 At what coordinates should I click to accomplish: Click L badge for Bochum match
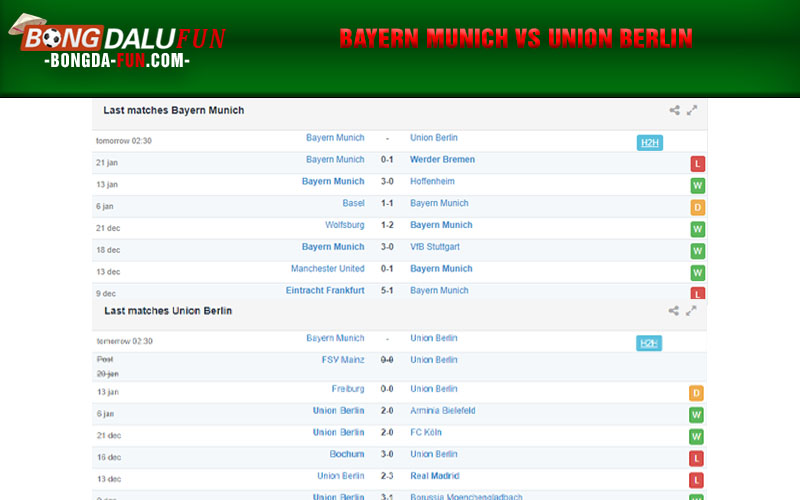click(696, 459)
